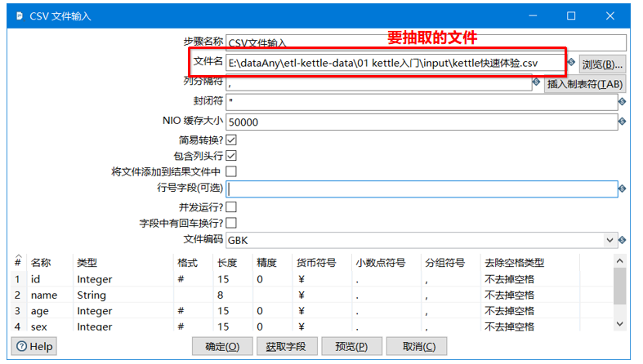Enable the 并发运行? checkbox
This screenshot has width=643, height=364.
pos(231,207)
